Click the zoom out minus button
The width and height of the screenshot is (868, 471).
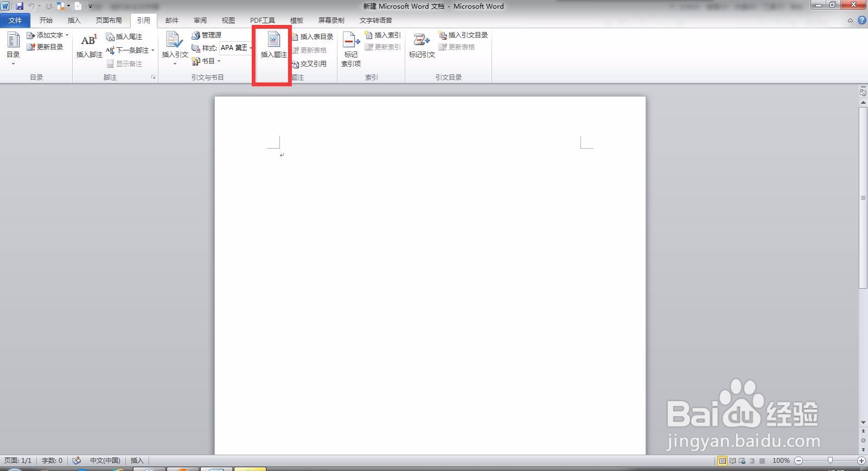[798, 461]
